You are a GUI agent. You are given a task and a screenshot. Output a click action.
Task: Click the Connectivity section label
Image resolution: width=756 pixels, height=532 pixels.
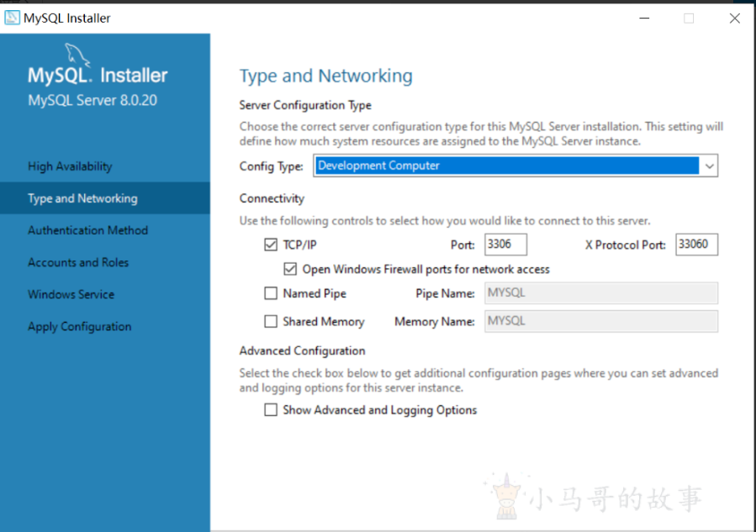272,198
